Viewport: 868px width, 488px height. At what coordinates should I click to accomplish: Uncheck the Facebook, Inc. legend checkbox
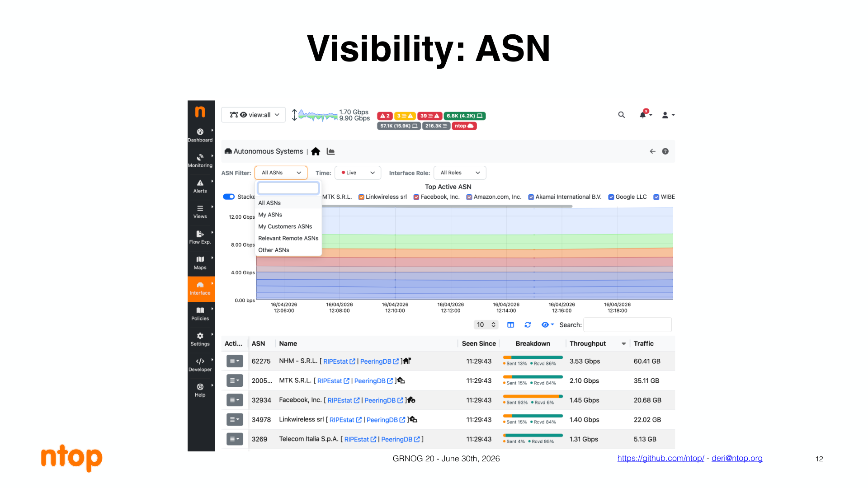click(416, 197)
